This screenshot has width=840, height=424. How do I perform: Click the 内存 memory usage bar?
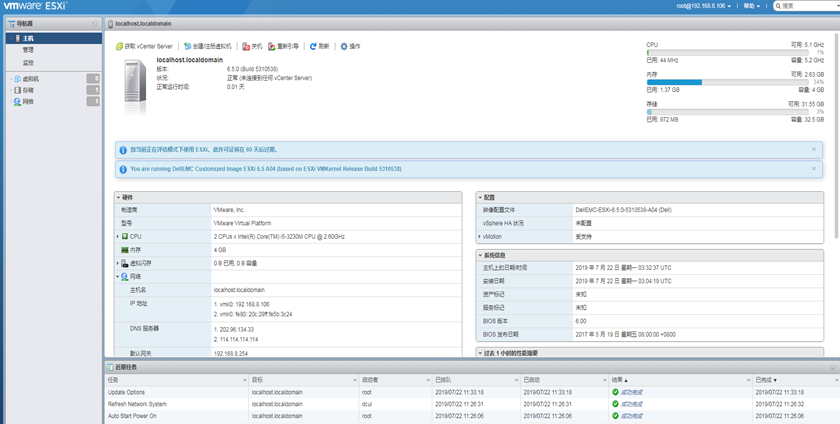[728, 82]
